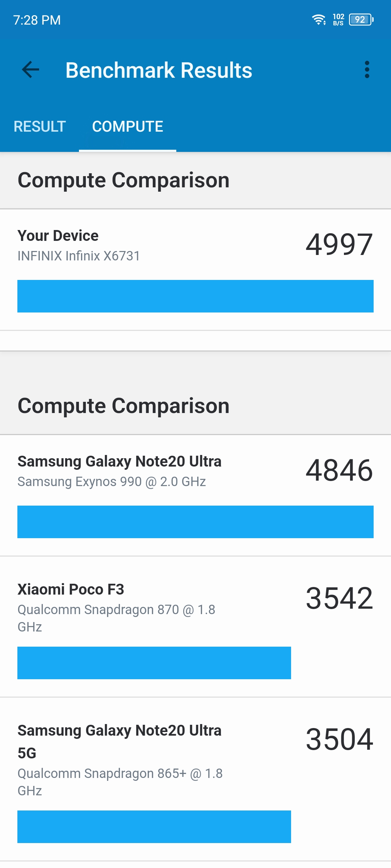
Task: Tap the 3504 score value
Action: 339,740
